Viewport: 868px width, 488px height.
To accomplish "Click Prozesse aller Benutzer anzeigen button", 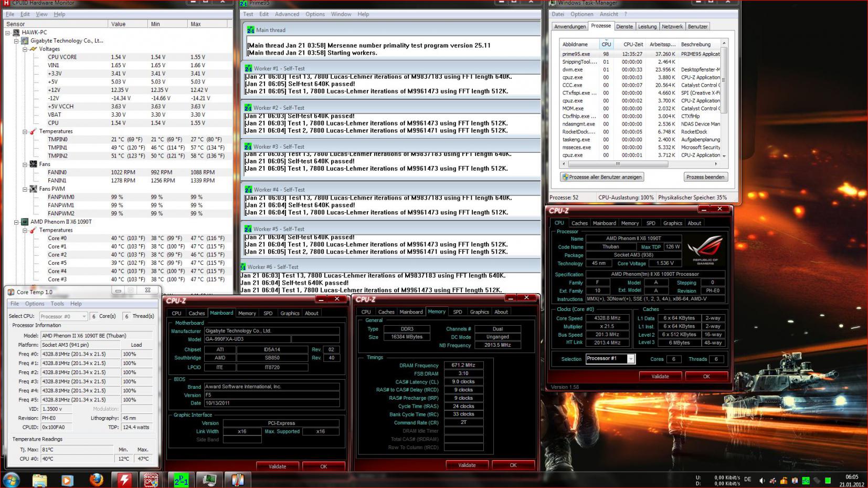I will pos(601,177).
